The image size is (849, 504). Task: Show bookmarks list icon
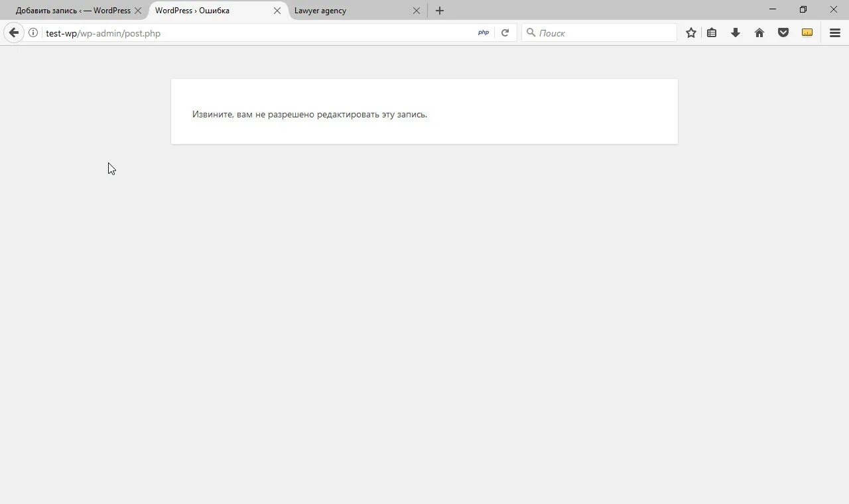[x=712, y=32]
